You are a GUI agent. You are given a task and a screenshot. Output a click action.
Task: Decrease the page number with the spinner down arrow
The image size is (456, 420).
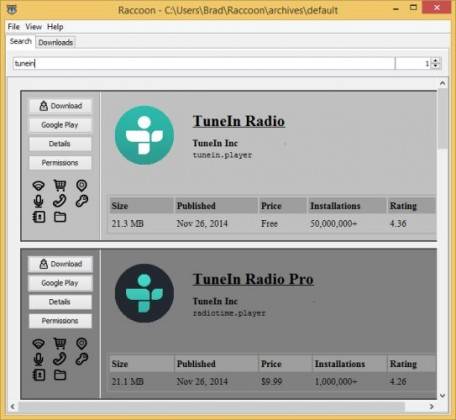tap(436, 66)
